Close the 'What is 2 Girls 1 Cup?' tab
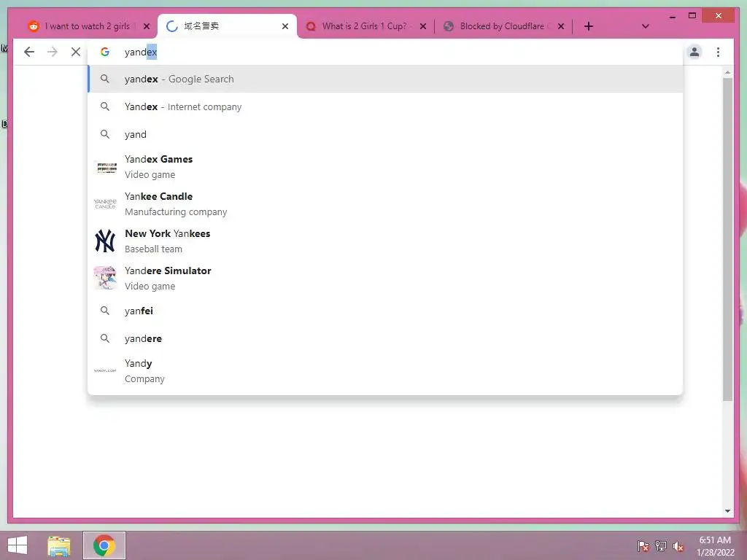 tap(422, 26)
